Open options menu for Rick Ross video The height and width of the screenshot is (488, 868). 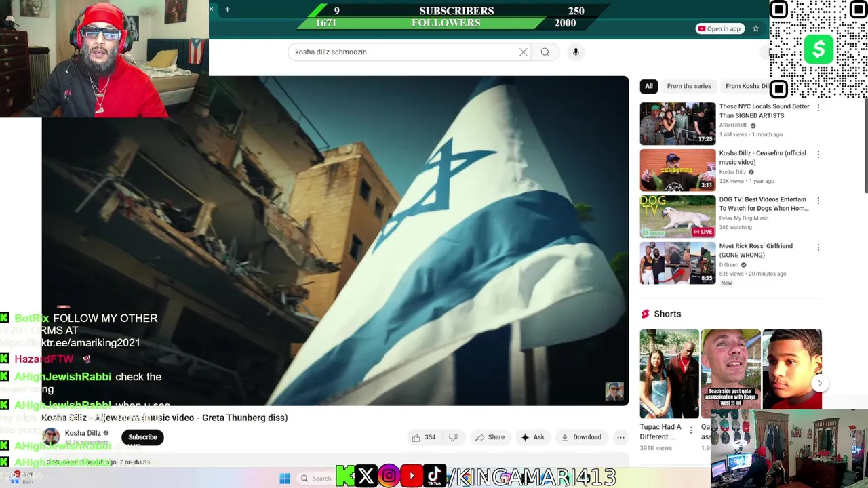click(818, 247)
